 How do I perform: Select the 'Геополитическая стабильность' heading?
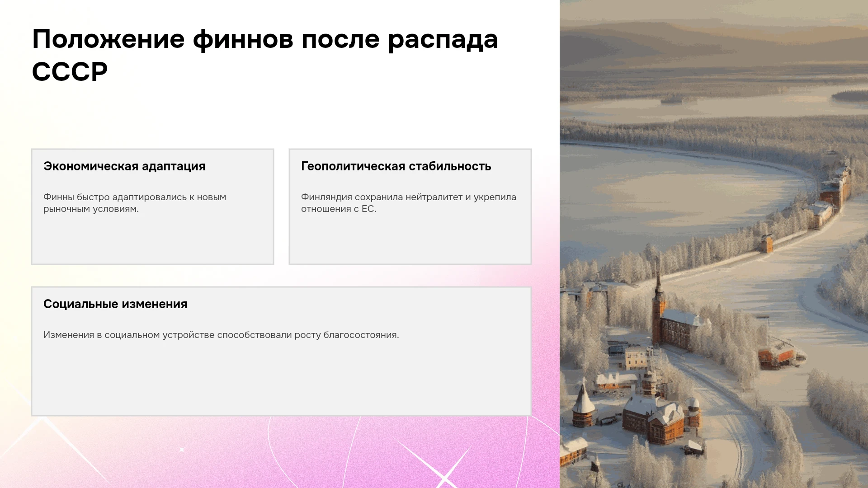click(x=396, y=166)
